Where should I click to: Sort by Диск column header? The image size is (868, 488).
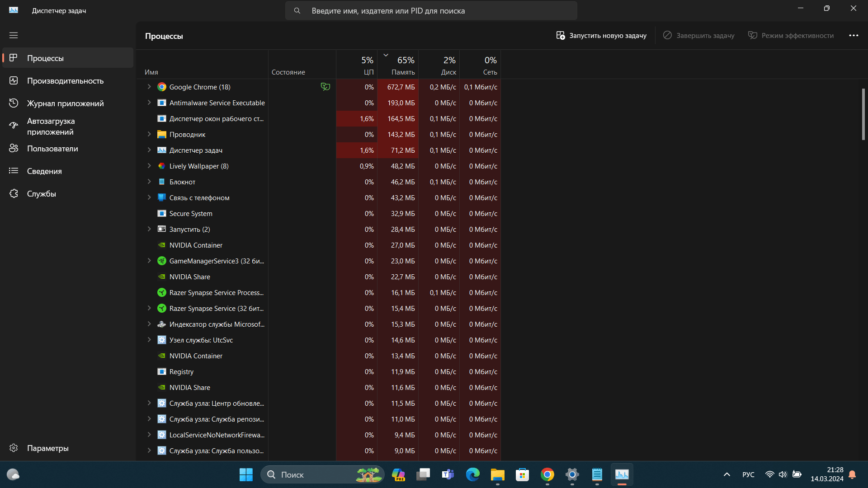[x=439, y=64]
